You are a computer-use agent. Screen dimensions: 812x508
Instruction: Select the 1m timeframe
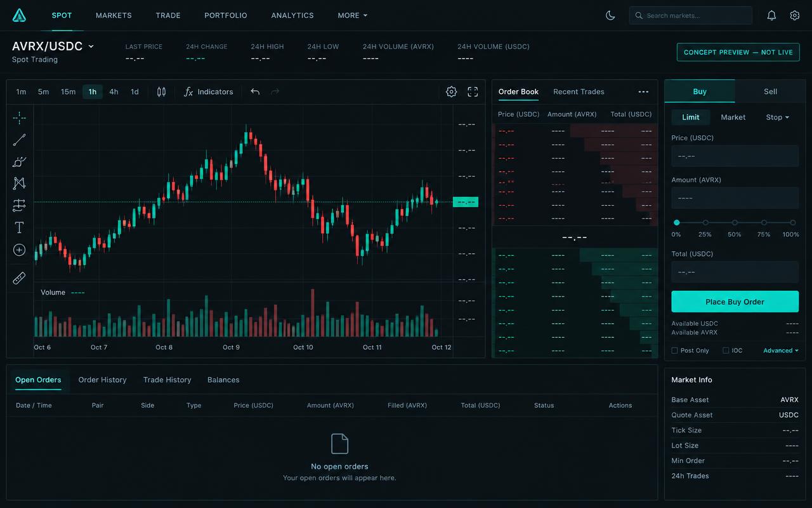(21, 91)
